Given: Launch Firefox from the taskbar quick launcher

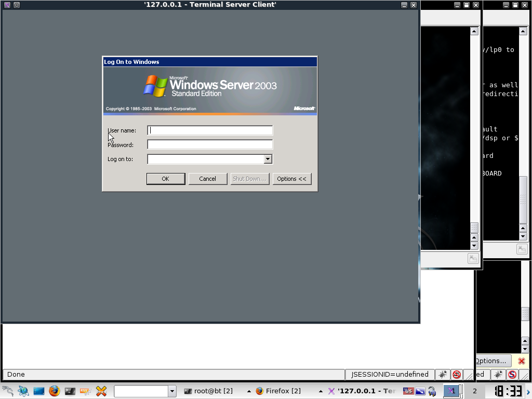Looking at the screenshot, I should pos(54,391).
